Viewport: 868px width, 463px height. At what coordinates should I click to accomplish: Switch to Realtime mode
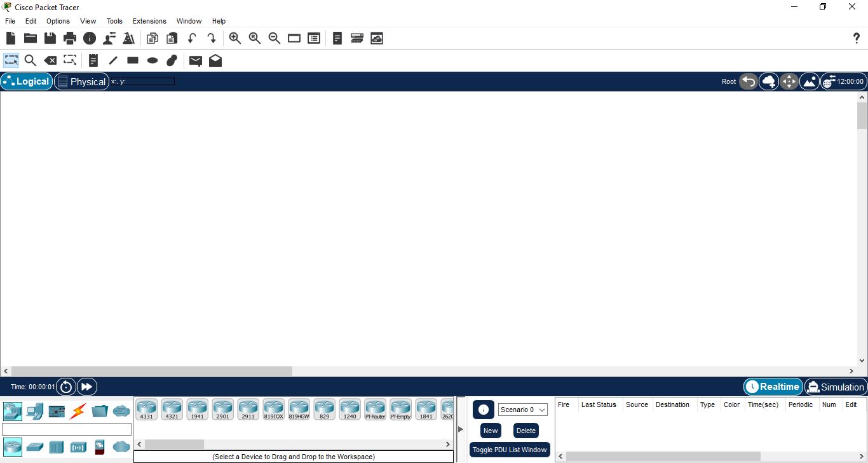[x=773, y=387]
